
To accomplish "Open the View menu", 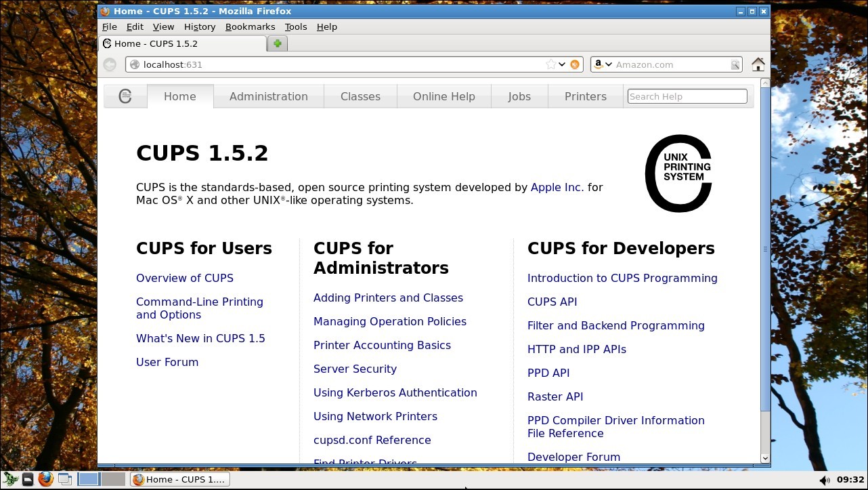I will 163,26.
